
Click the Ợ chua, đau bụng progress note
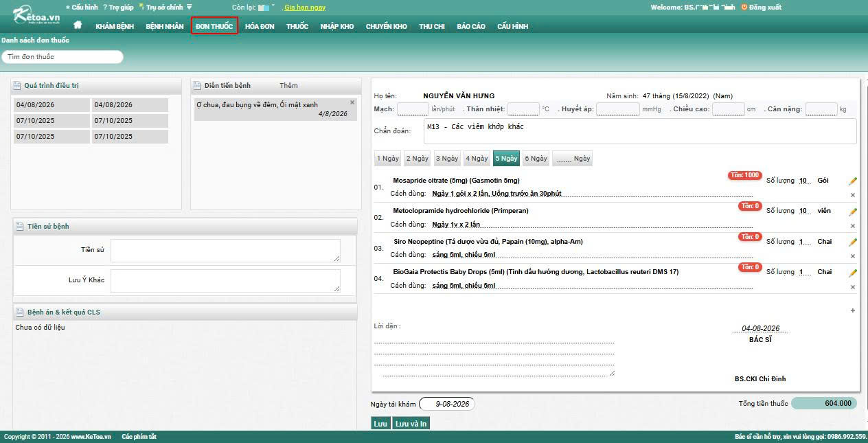coord(257,104)
